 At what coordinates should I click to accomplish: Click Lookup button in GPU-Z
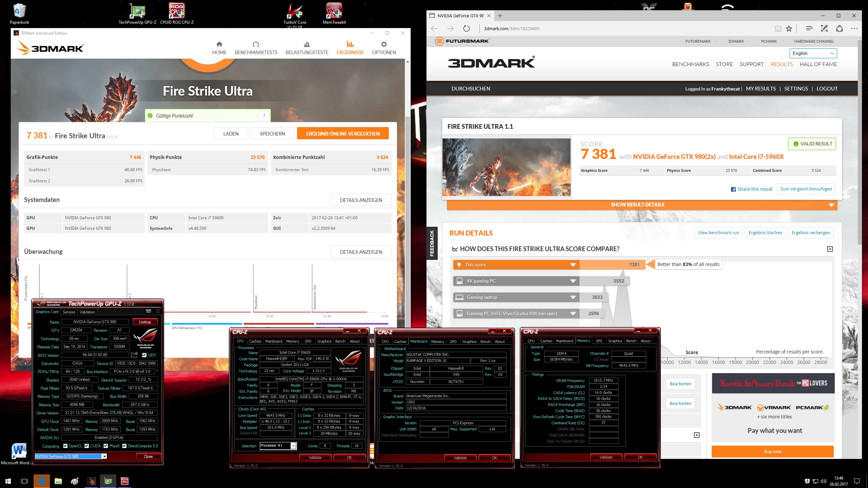(145, 322)
